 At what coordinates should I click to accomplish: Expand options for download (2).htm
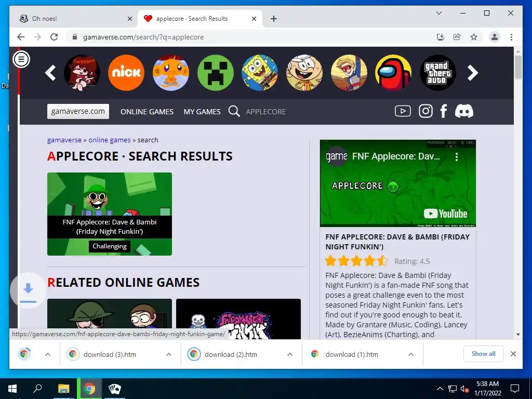(x=290, y=354)
